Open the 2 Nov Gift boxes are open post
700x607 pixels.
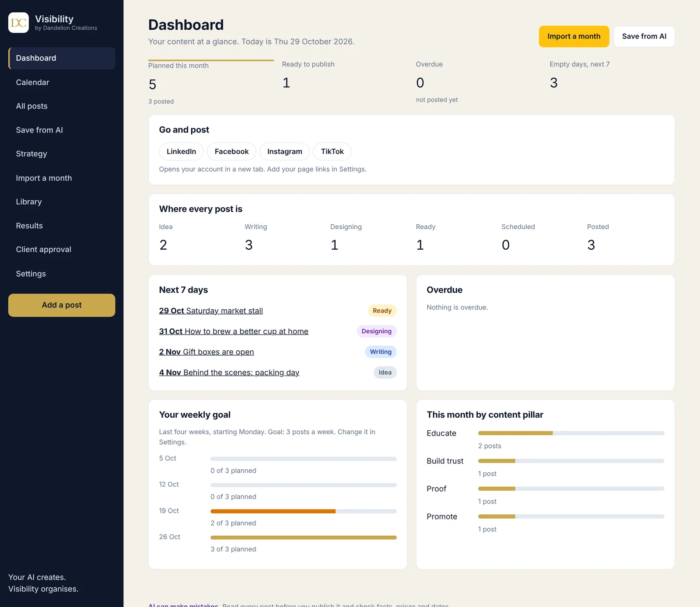206,352
